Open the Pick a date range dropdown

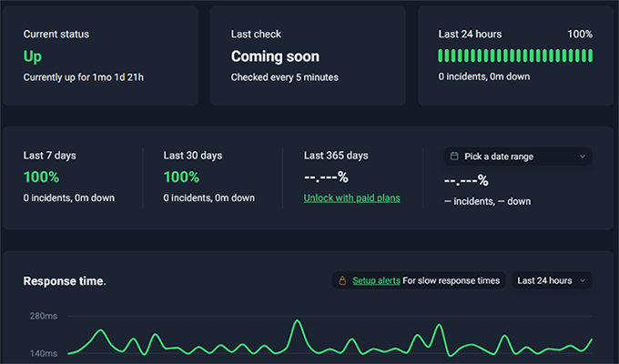(517, 157)
